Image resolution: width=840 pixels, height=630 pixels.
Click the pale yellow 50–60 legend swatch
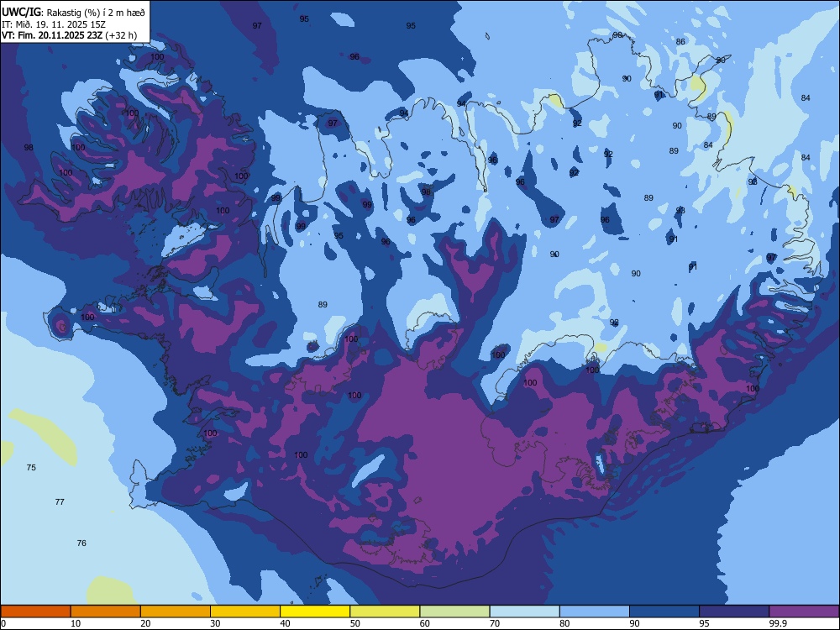coord(385,612)
